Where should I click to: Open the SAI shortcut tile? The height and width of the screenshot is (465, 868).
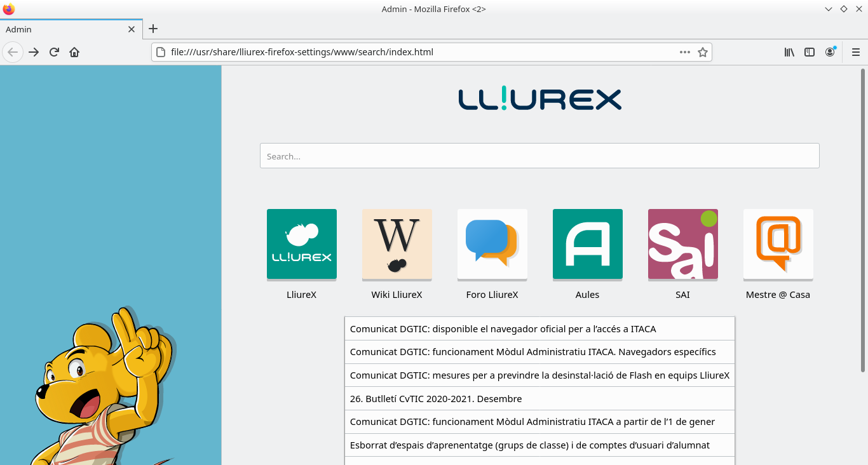pyautogui.click(x=683, y=244)
